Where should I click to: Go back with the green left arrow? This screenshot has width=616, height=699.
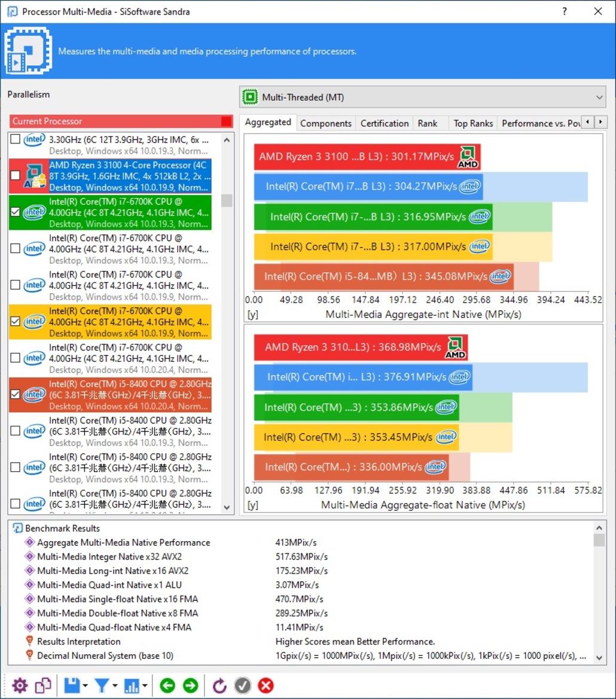tap(167, 686)
